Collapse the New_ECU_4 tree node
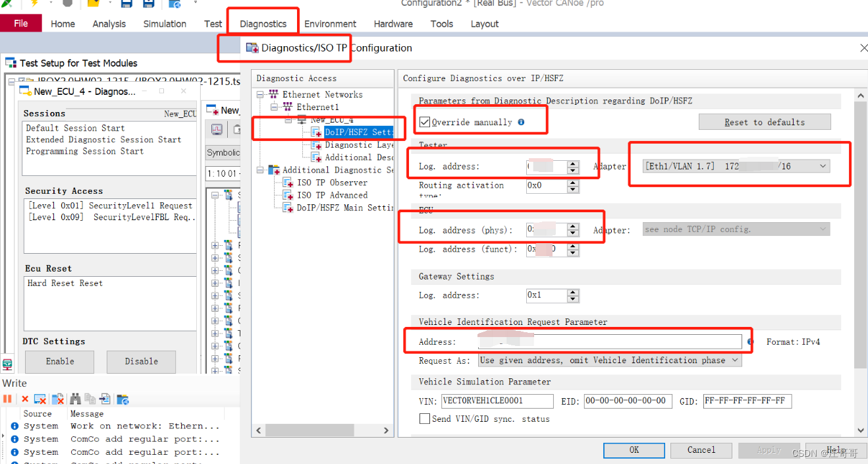 tap(288, 120)
